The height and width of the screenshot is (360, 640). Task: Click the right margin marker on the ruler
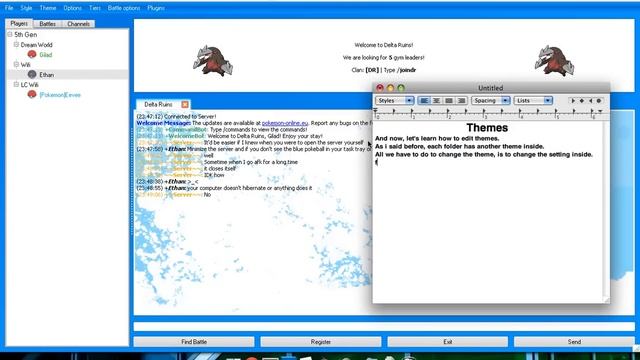(600, 111)
